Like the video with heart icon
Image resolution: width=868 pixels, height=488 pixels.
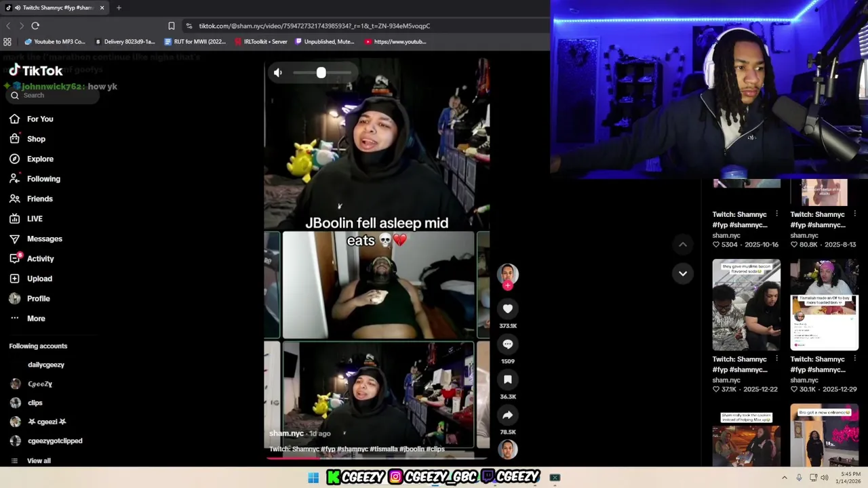point(508,309)
